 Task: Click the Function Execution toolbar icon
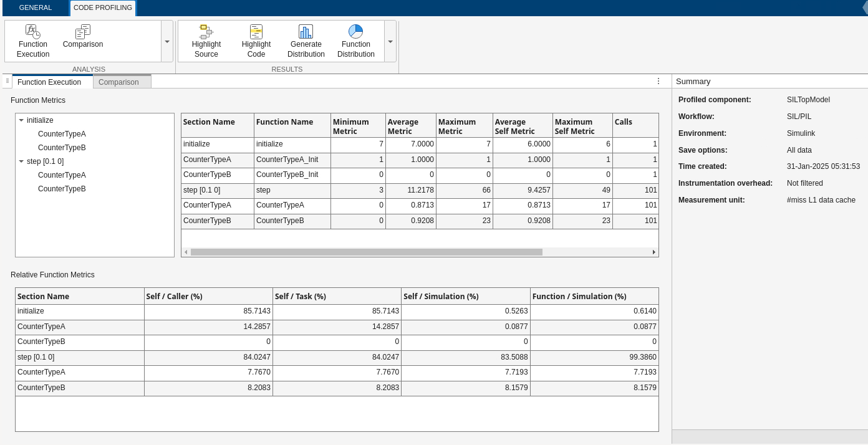33,41
